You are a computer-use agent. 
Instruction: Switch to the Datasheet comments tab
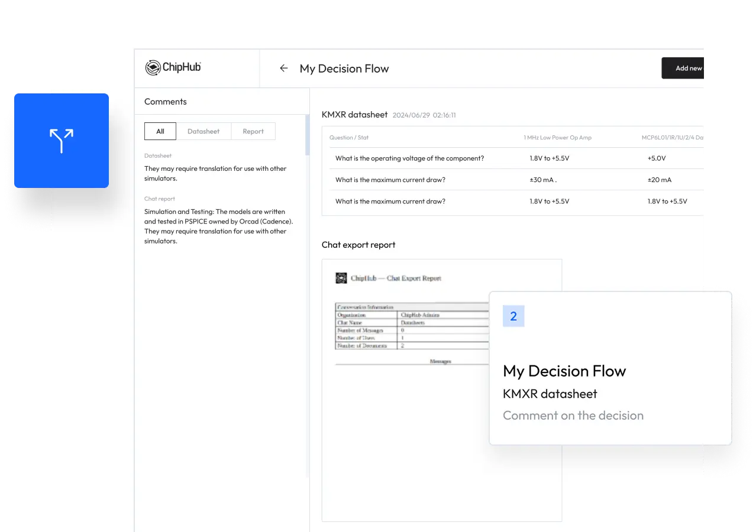[x=203, y=131]
